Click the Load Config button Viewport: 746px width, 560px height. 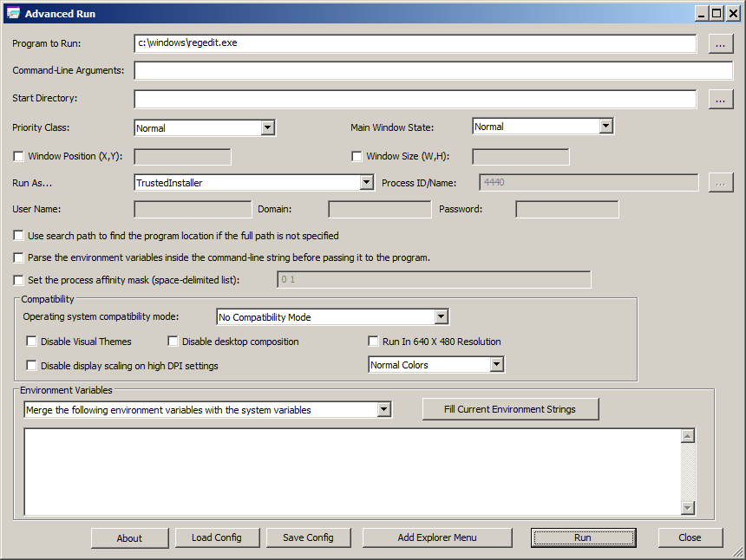point(217,537)
